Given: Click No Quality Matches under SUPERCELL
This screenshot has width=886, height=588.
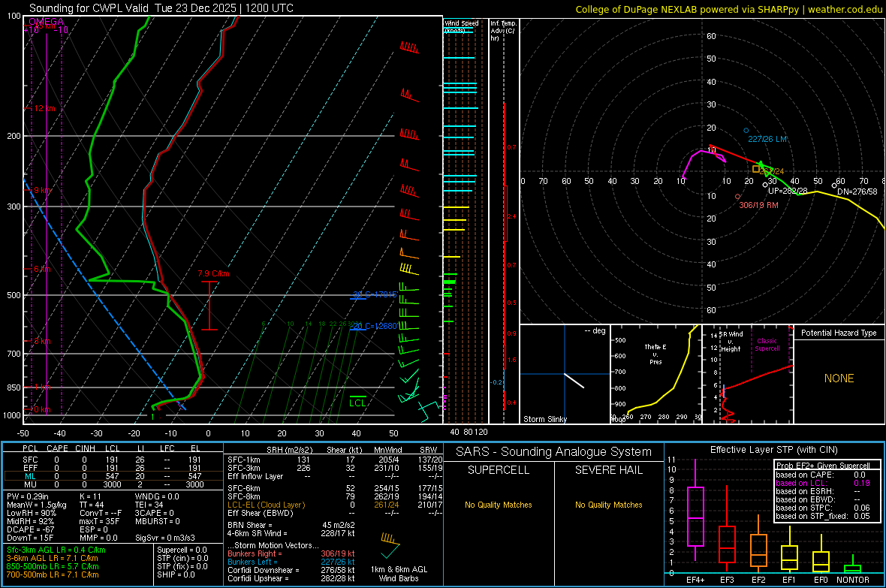Looking at the screenshot, I should pyautogui.click(x=499, y=505).
